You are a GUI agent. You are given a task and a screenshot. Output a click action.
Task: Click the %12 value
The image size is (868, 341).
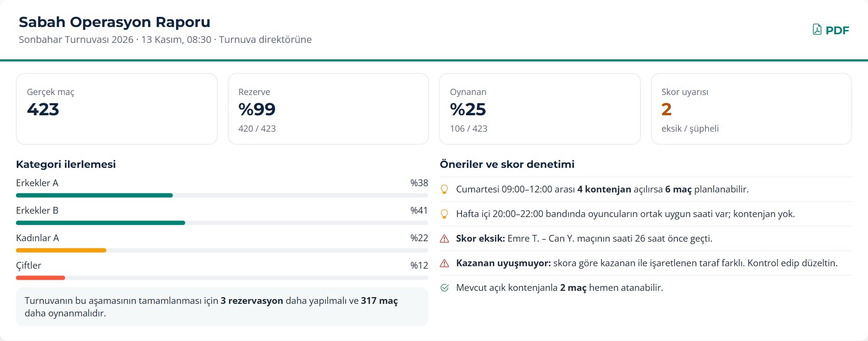point(419,266)
